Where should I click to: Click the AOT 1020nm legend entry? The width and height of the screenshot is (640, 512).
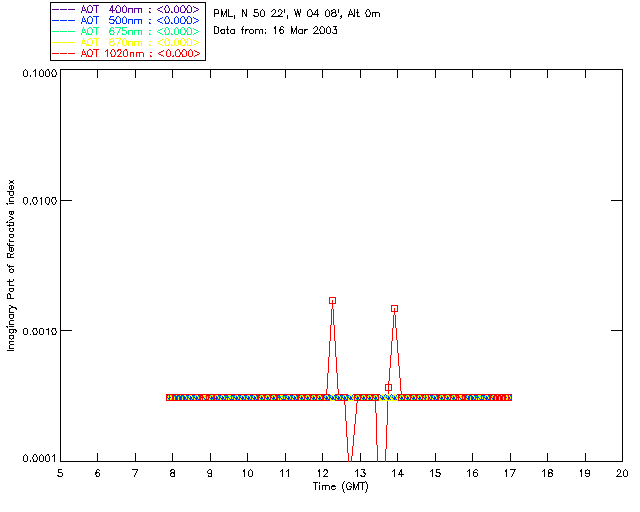(x=126, y=53)
